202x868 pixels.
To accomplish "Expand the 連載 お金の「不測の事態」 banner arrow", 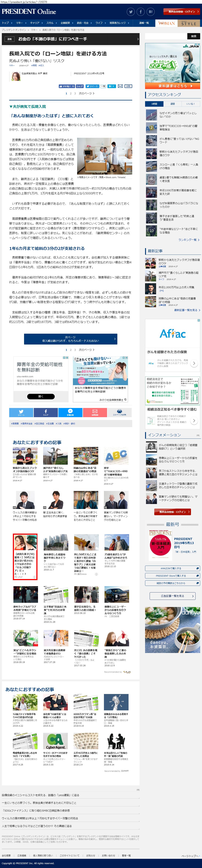I will tap(138, 39).
